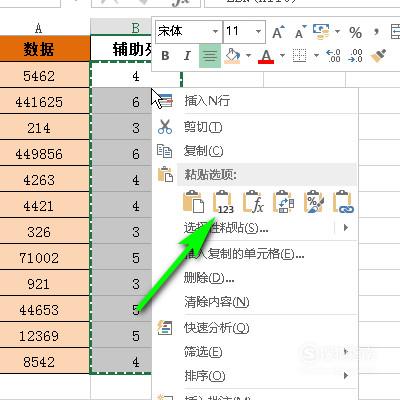
Task: Increase decimal places
Action: tap(333, 56)
